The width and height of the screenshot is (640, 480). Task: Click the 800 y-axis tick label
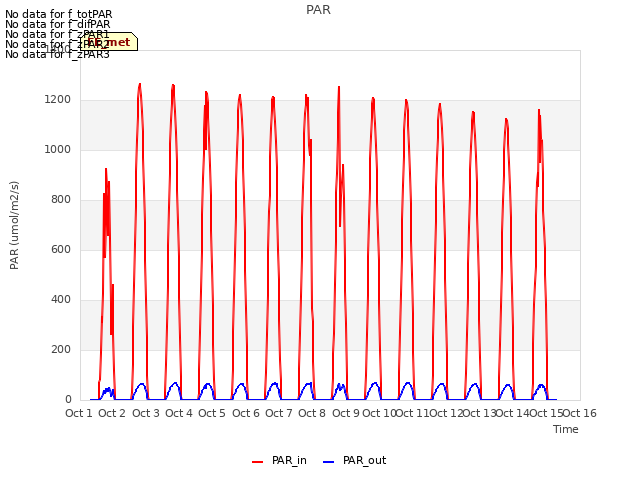coord(61,200)
